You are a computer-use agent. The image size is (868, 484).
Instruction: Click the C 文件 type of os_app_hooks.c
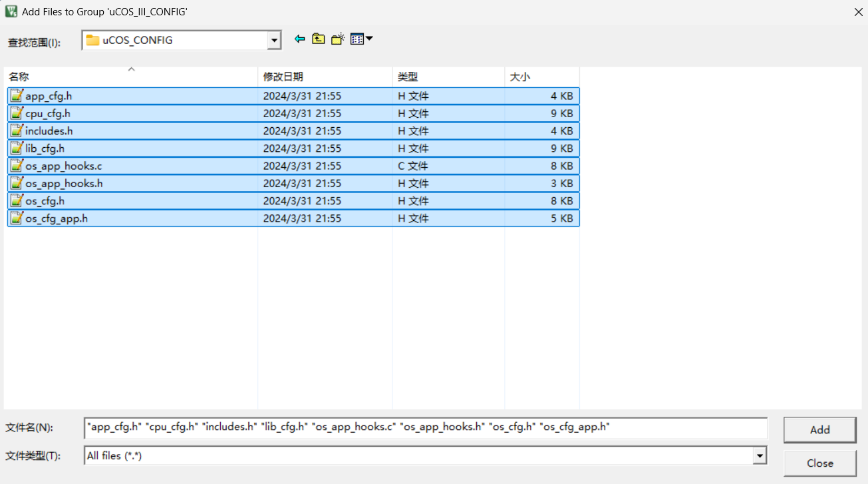413,166
